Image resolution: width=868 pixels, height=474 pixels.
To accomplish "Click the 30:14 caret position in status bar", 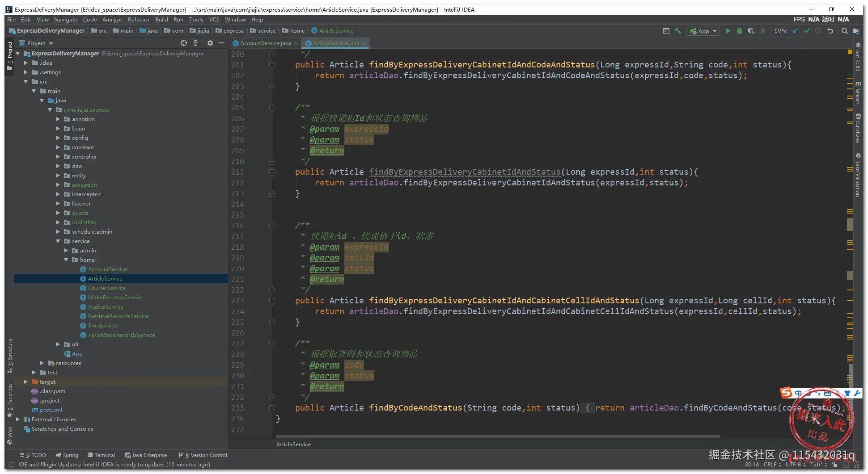I will (x=752, y=465).
